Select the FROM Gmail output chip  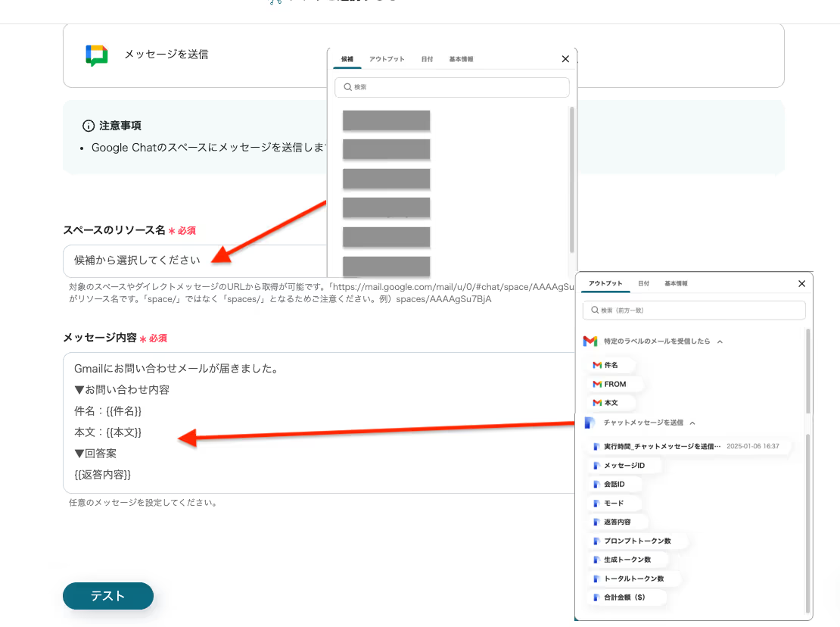pyautogui.click(x=614, y=384)
